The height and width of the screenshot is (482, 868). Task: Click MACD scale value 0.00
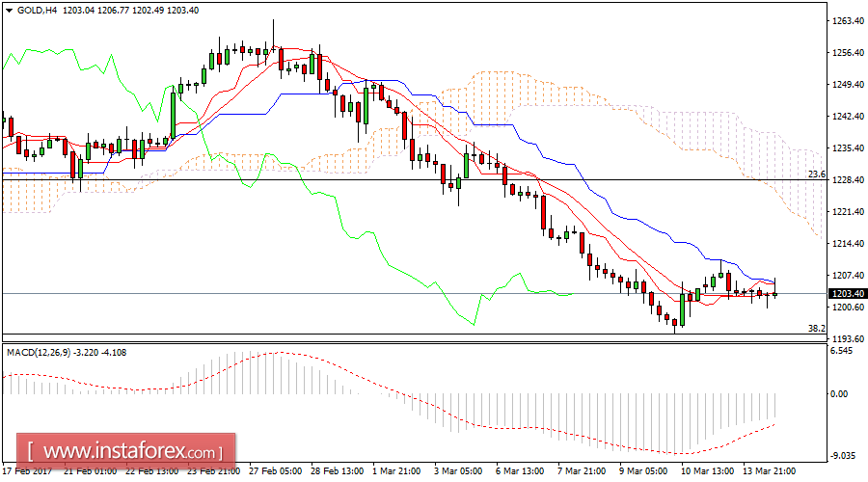point(840,394)
